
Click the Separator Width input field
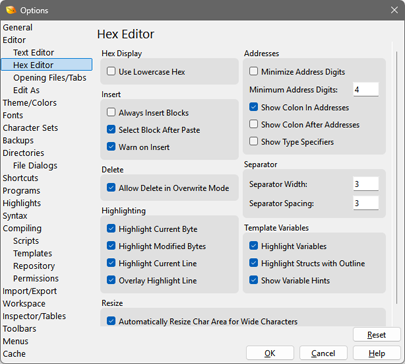click(366, 184)
